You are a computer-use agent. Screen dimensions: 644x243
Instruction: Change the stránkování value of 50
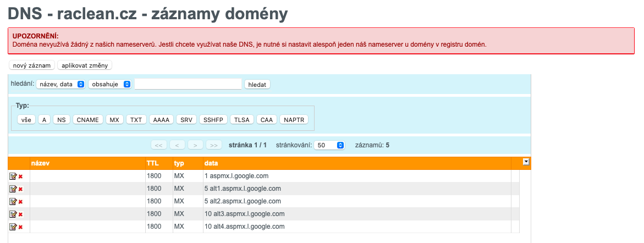(x=329, y=145)
